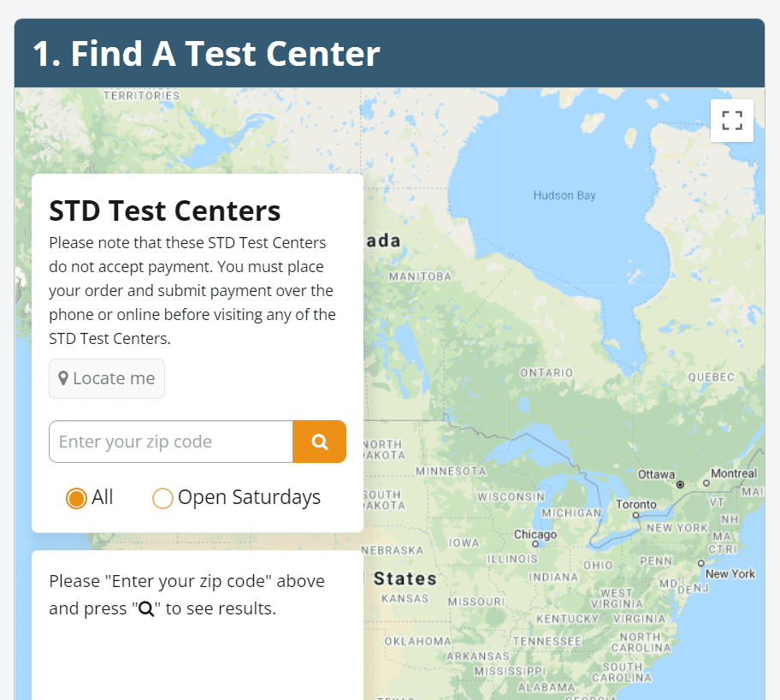Click the Chicago city marker on map
Image resolution: width=780 pixels, height=700 pixels.
coord(535,544)
